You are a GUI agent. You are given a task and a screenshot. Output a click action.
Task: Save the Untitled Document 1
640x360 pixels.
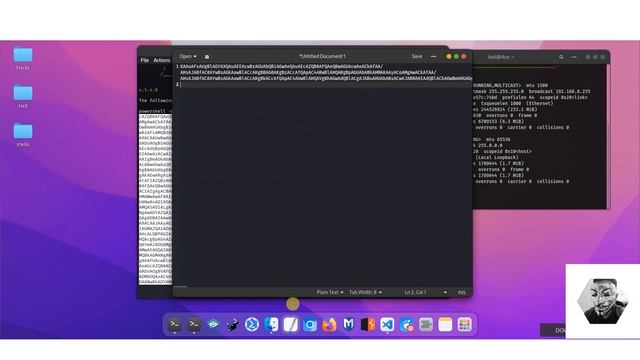pos(417,56)
